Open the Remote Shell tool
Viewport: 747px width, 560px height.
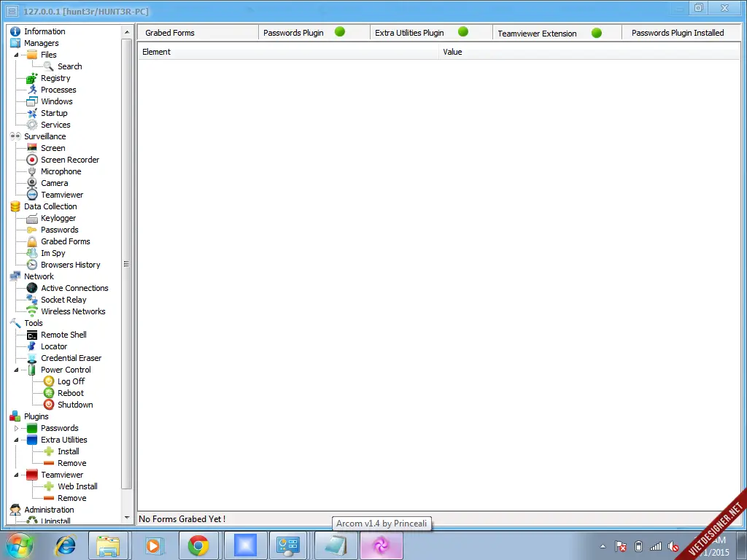coord(63,335)
